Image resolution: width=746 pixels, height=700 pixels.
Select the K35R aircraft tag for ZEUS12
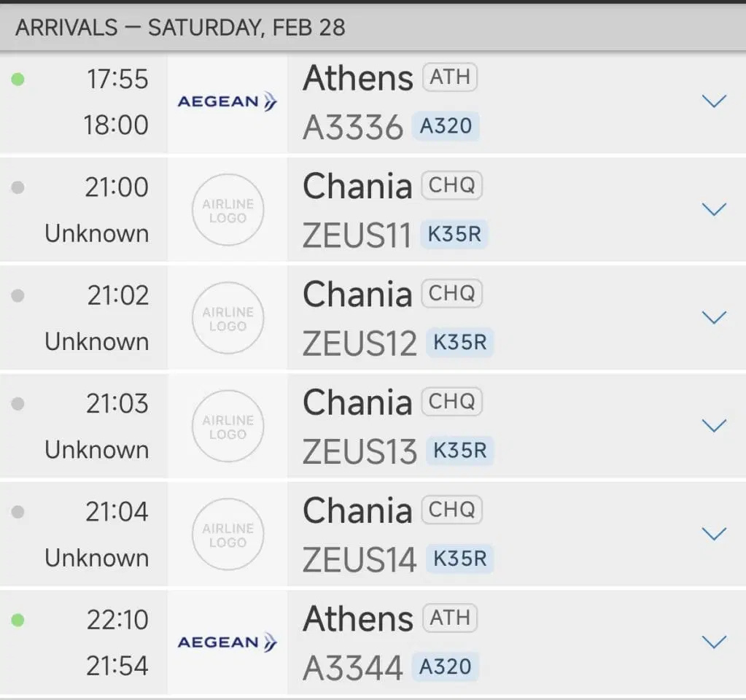459,343
